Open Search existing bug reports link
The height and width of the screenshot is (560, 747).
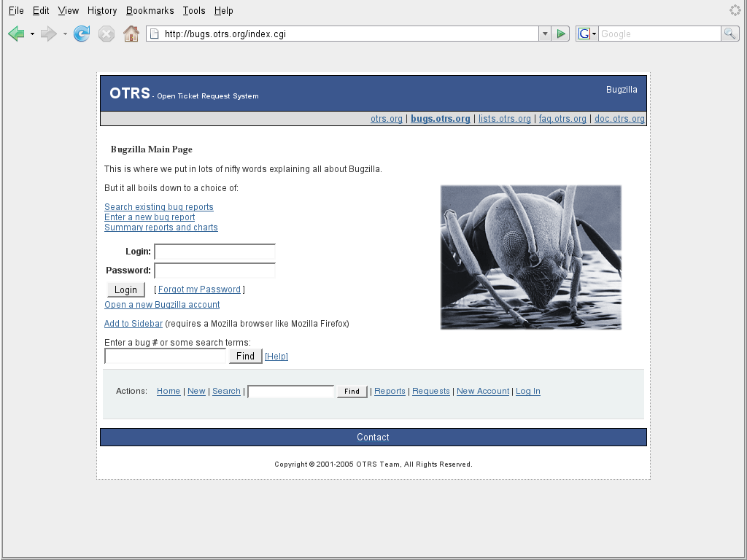[x=159, y=207]
